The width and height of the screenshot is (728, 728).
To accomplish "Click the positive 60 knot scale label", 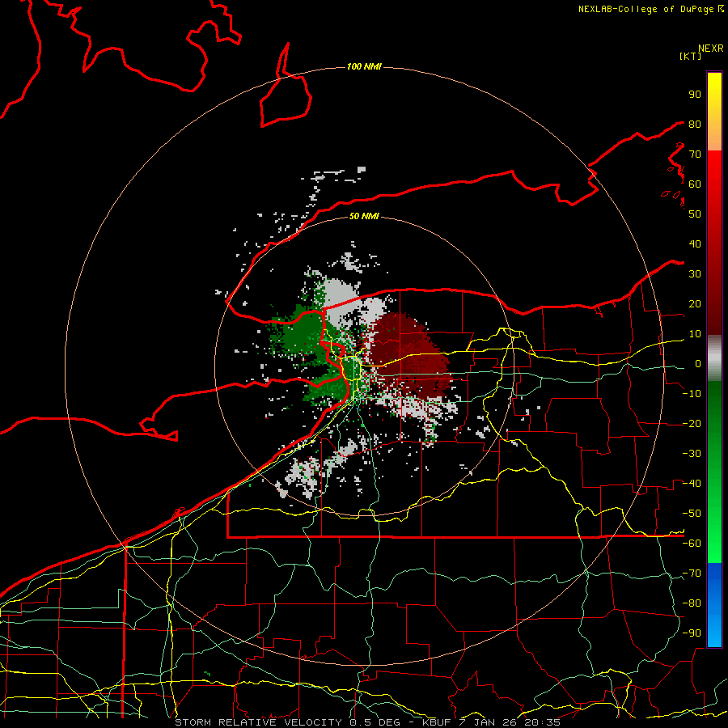I will [695, 184].
